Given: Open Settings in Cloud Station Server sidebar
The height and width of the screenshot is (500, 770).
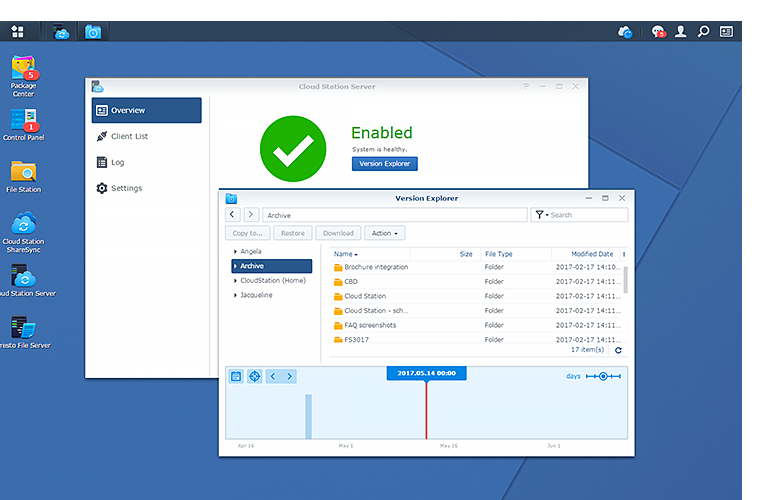Looking at the screenshot, I should [126, 188].
